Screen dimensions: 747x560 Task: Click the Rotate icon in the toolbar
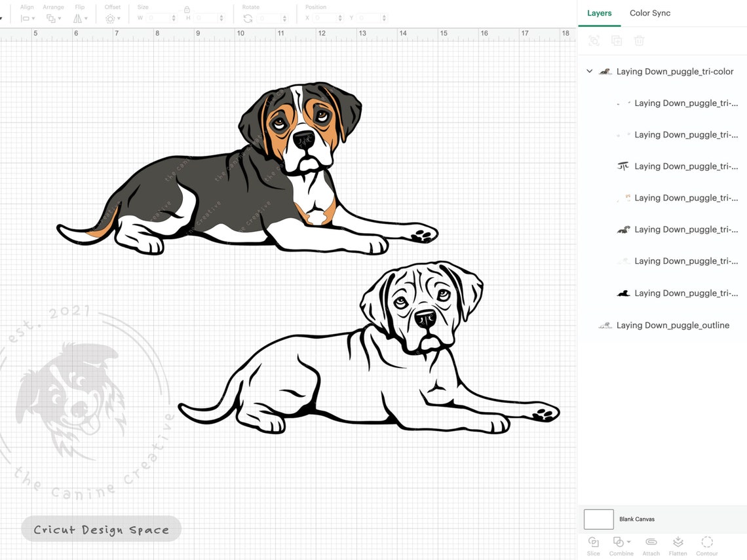click(248, 18)
